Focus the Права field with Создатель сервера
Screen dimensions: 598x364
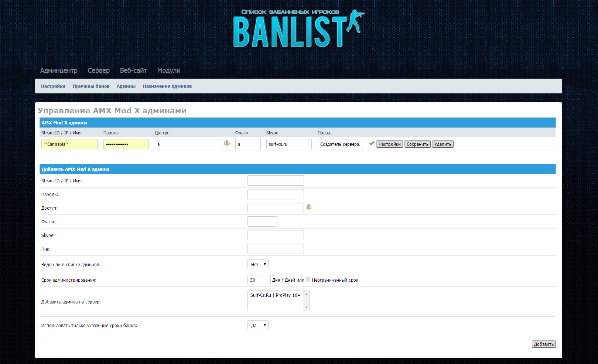click(340, 144)
